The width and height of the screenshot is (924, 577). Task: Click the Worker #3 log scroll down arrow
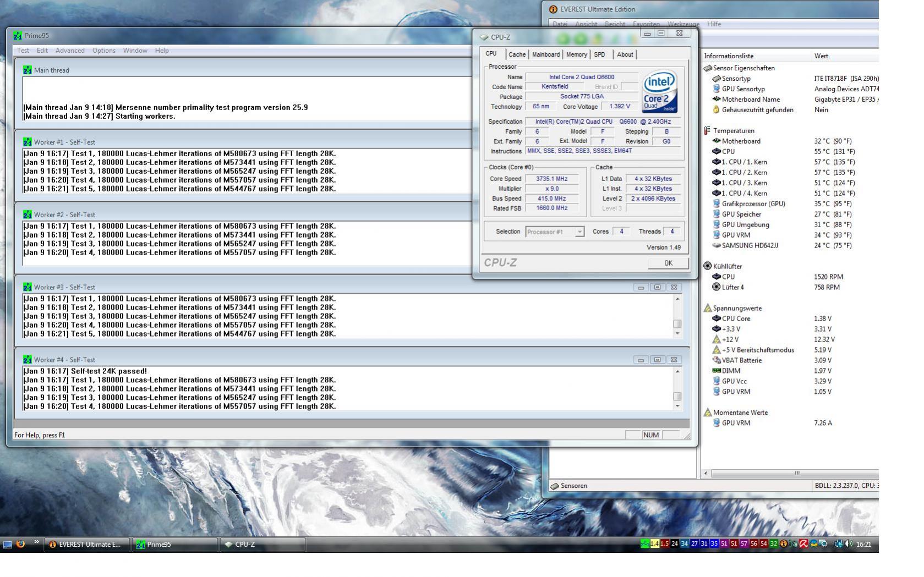[x=677, y=333]
